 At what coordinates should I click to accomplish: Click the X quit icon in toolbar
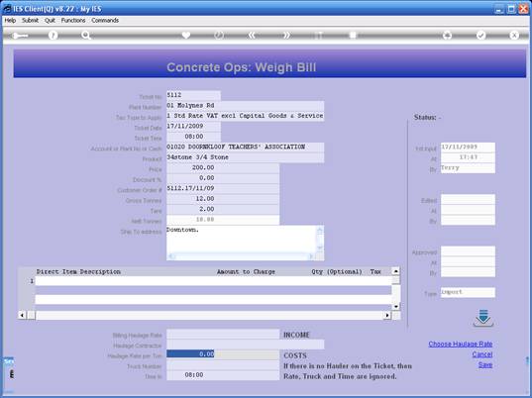[514, 35]
